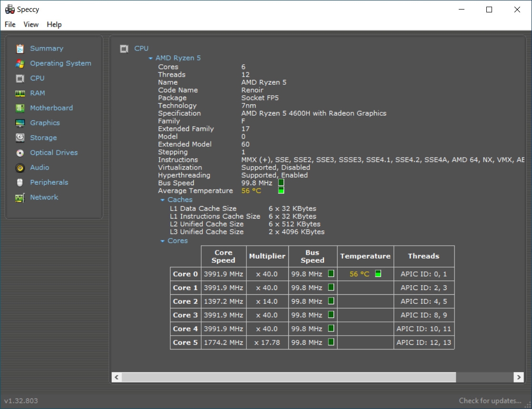Viewport: 532px width, 409px height.
Task: Collapse the Caches section arrow
Action: tap(163, 200)
